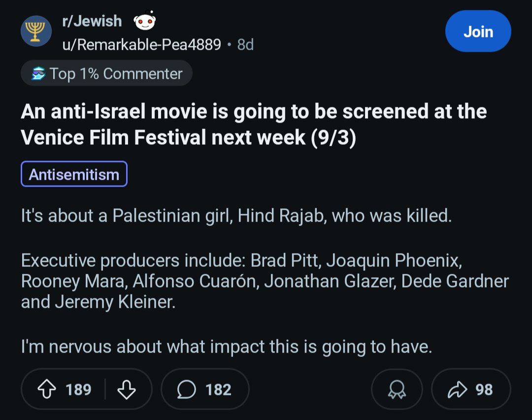Downvote the post with the down arrow
Screen dimensions: 532x420
click(x=127, y=389)
